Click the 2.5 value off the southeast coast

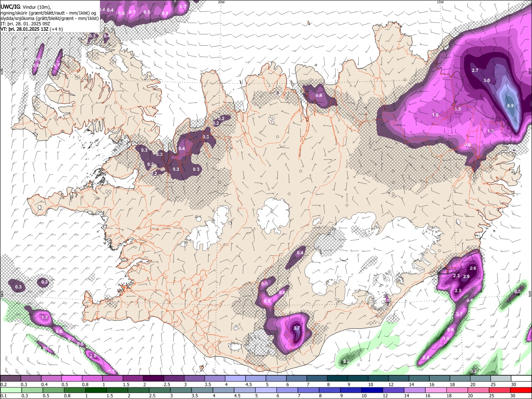pyautogui.click(x=458, y=291)
